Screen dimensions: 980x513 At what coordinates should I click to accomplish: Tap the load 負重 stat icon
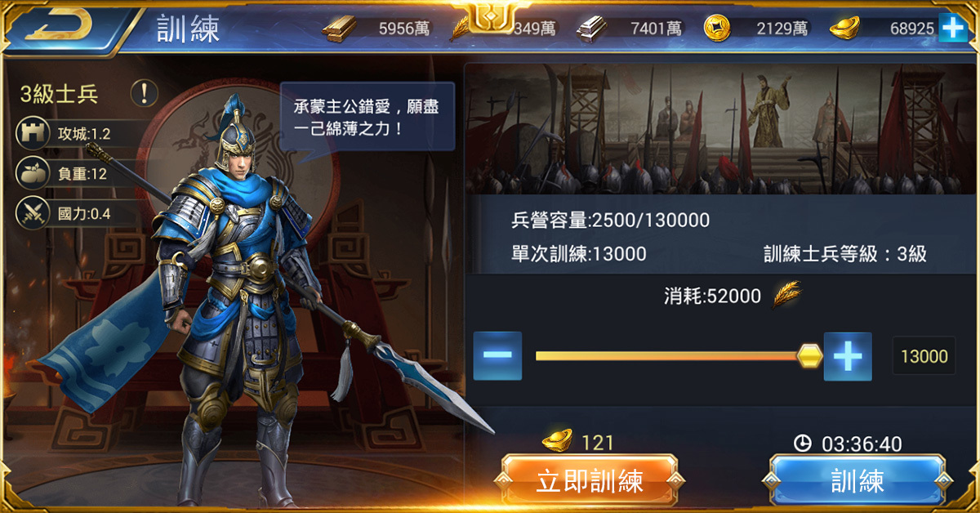pos(31,173)
